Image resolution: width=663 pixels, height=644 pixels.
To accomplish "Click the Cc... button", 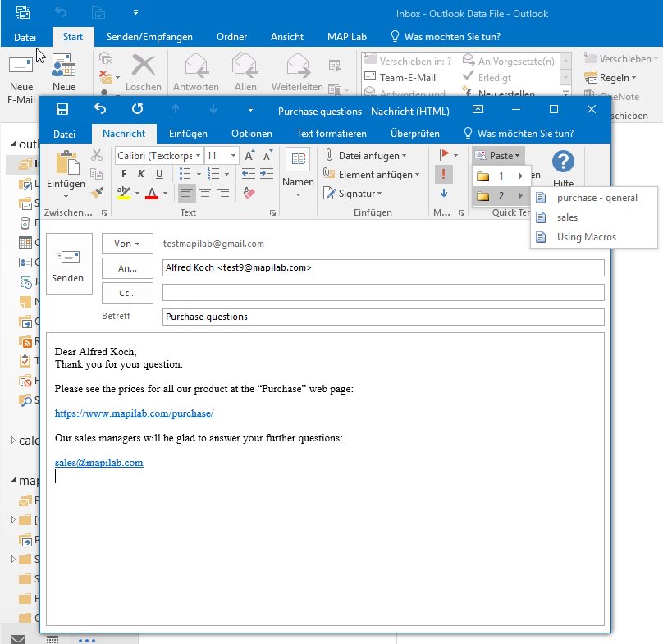I will 127,293.
